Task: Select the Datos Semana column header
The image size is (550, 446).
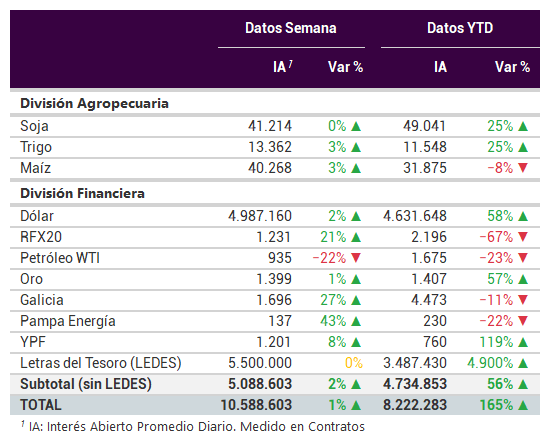Action: coord(291,28)
